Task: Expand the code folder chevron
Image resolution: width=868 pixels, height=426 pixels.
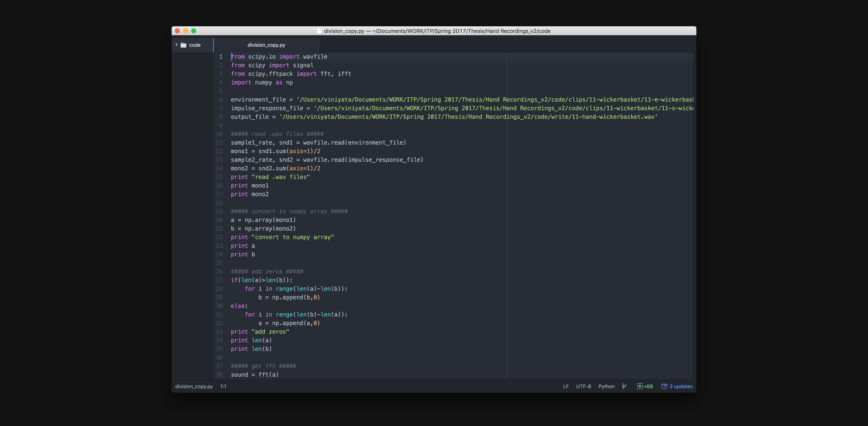Action: tap(176, 45)
